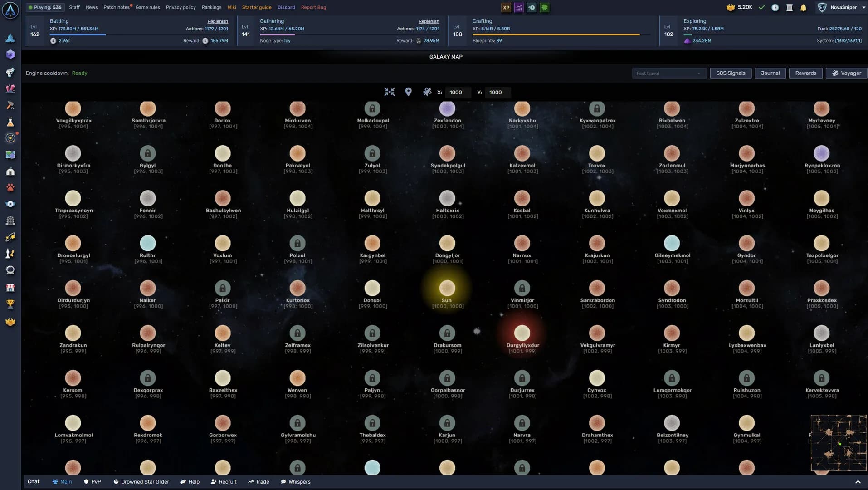Image resolution: width=868 pixels, height=490 pixels.
Task: Open the hammer crafting sidebar icon
Action: [x=10, y=105]
